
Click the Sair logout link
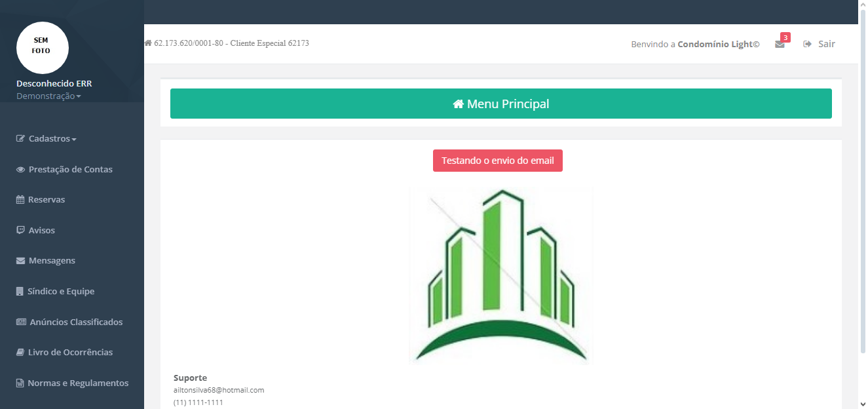pyautogui.click(x=826, y=44)
